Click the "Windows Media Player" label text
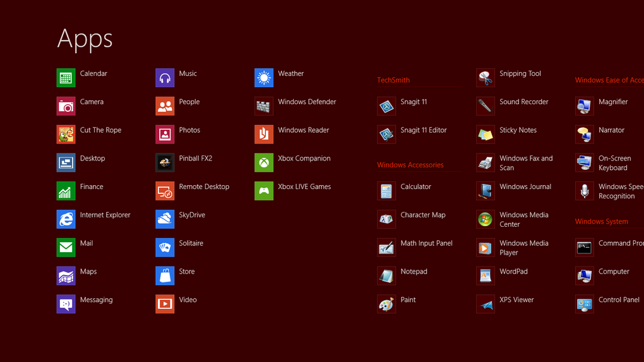This screenshot has width=644, height=362. (524, 248)
